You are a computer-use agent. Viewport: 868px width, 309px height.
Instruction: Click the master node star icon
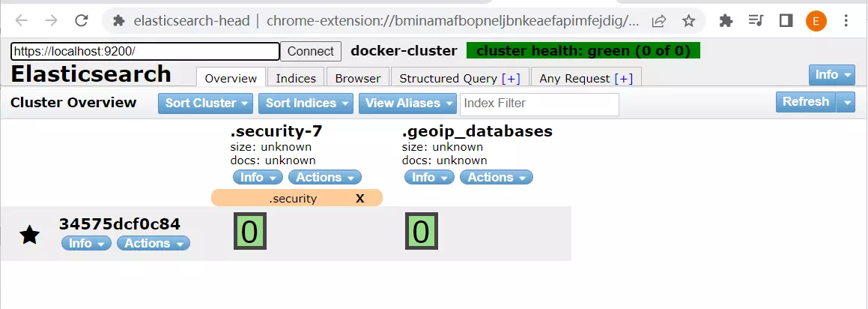pyautogui.click(x=29, y=235)
